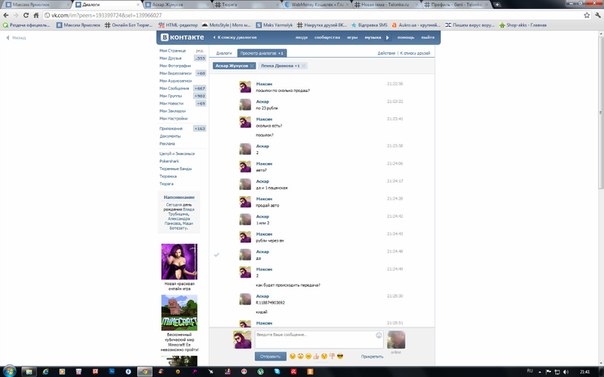The image size is (604, 377).
Task: Open Мои Новости in the left menu
Action: tap(171, 103)
